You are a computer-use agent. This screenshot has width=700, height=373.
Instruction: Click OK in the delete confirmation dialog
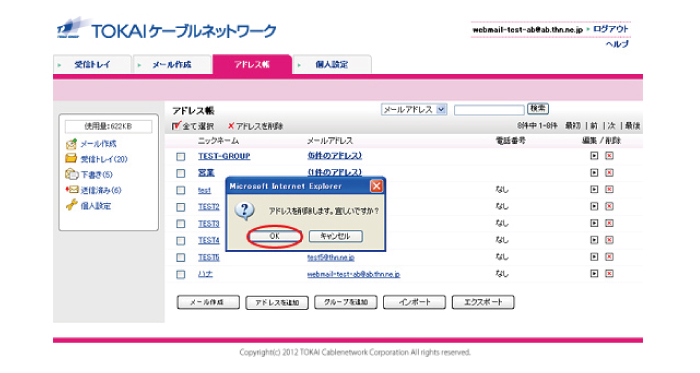(x=274, y=236)
